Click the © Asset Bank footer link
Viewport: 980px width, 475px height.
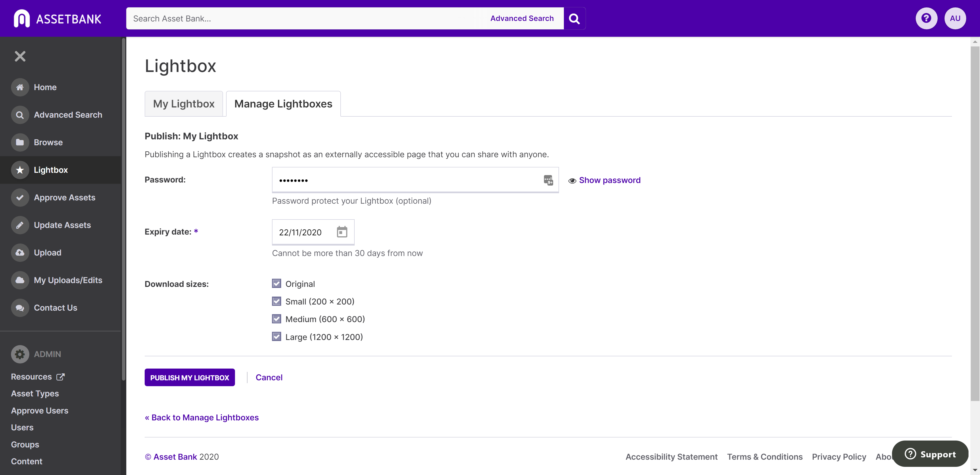(171, 457)
